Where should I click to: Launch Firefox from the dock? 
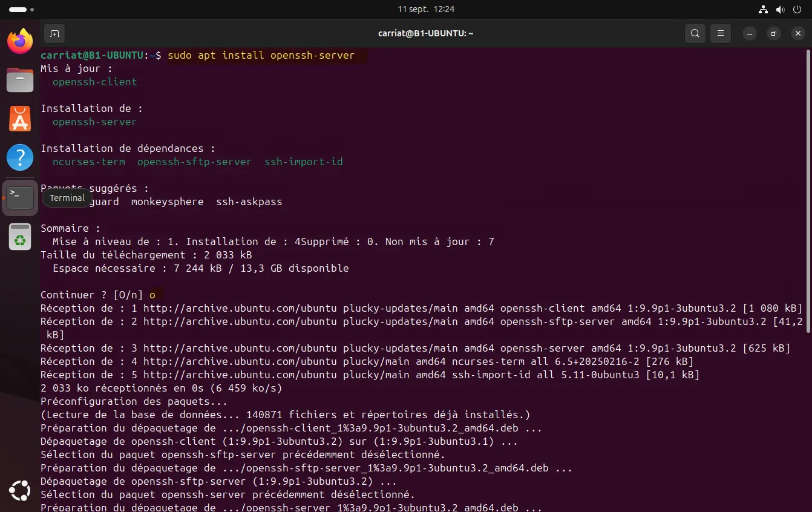20,41
